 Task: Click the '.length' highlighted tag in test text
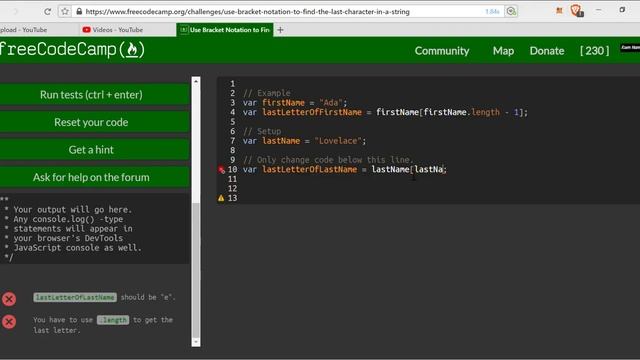coord(113,320)
